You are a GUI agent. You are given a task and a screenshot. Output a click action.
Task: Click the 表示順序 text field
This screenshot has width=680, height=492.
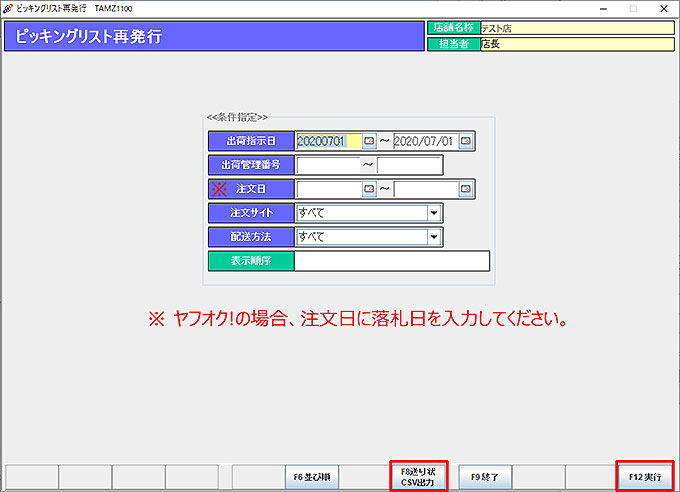(392, 261)
